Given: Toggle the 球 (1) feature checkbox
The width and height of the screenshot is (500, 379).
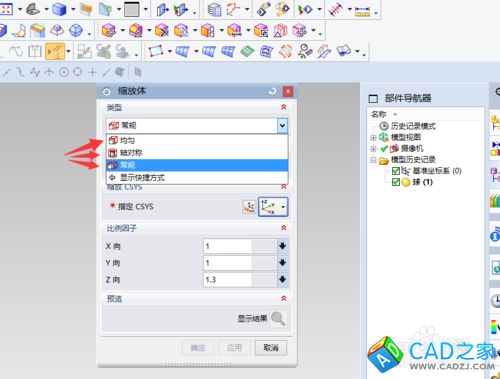Looking at the screenshot, I should tap(396, 182).
